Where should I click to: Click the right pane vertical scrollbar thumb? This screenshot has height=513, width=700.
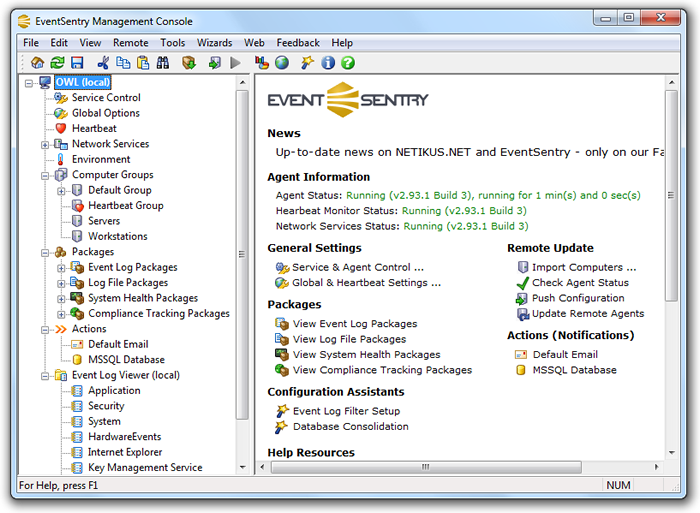[x=671, y=196]
